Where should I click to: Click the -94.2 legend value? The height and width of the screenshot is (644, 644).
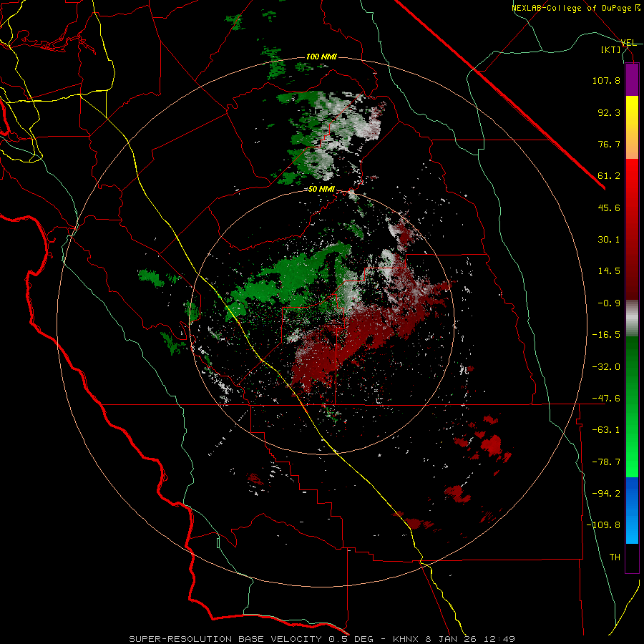point(606,493)
